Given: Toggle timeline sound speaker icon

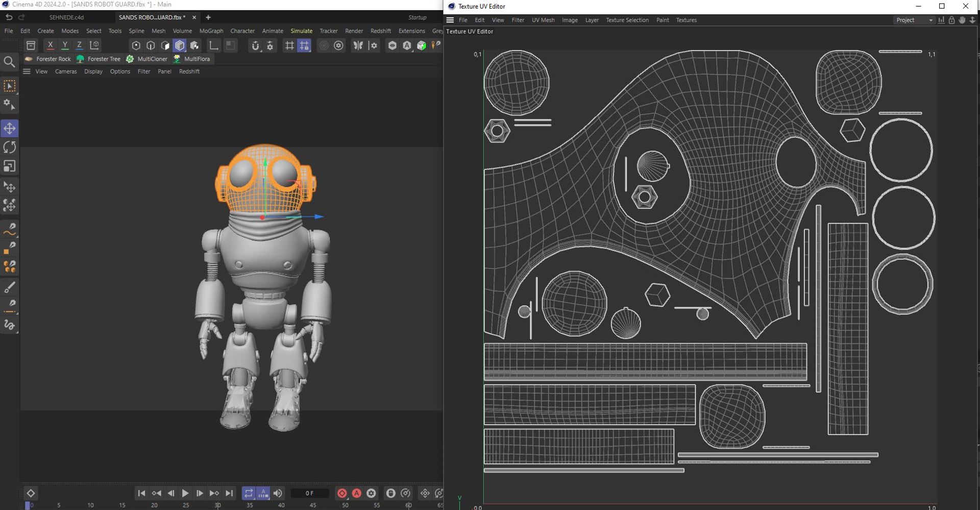Looking at the screenshot, I should 278,493.
